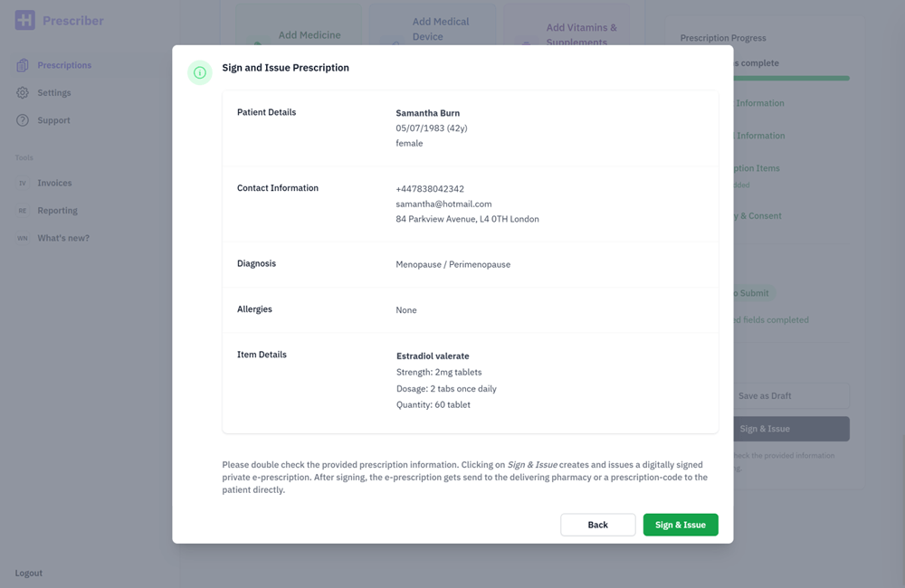Click the WN badge beside What's new

[23, 238]
